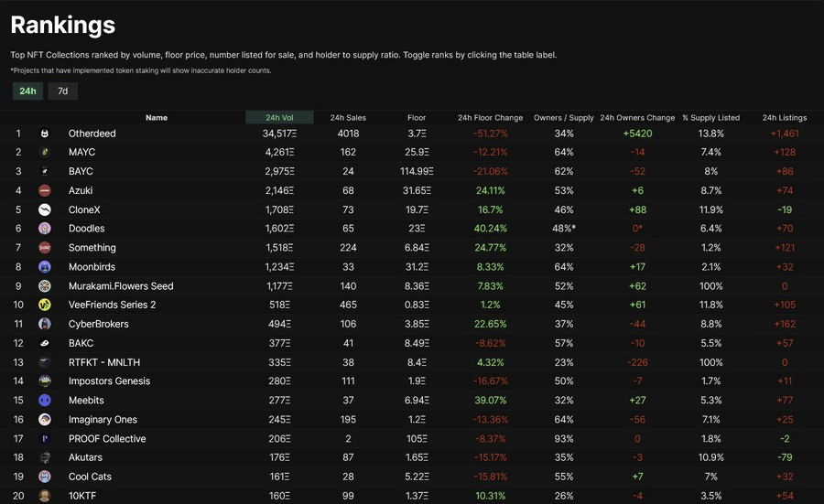The image size is (824, 504).
Task: Sort by Owners / Supply header
Action: tap(564, 118)
